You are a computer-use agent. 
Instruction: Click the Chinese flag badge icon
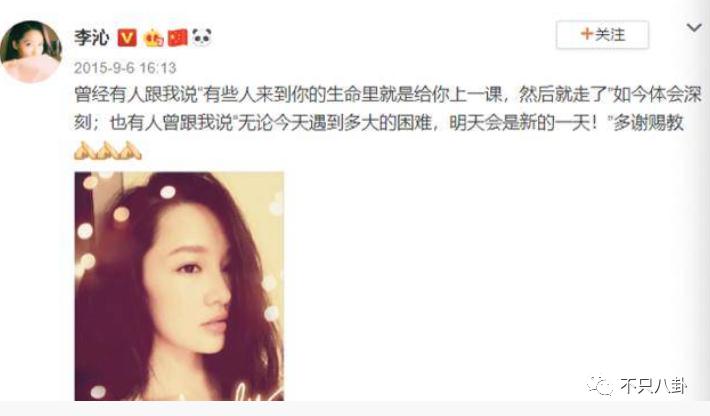point(178,38)
